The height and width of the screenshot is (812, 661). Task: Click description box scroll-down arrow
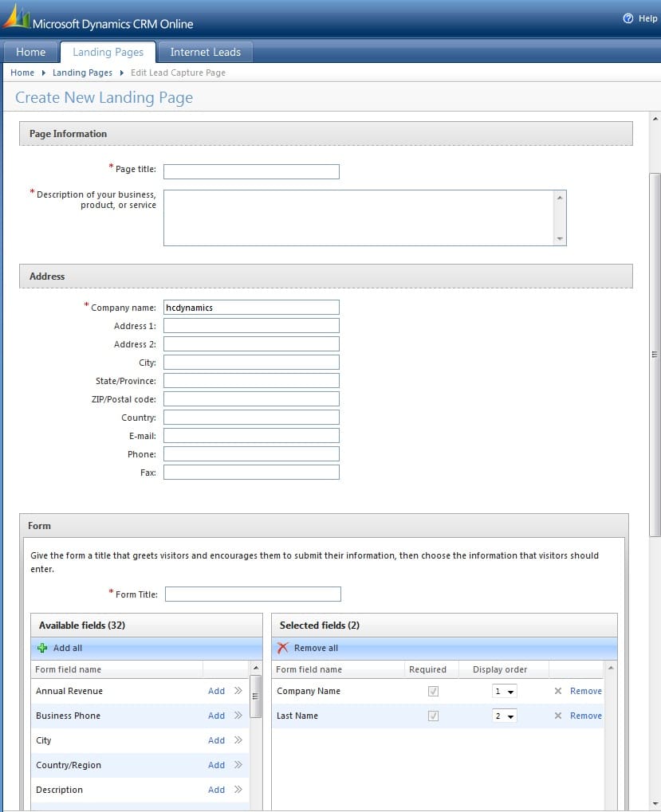[560, 239]
